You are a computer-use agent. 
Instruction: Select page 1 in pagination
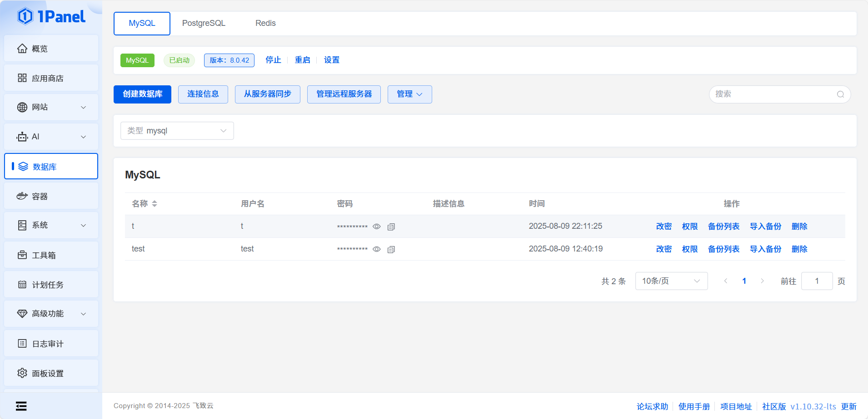(744, 281)
